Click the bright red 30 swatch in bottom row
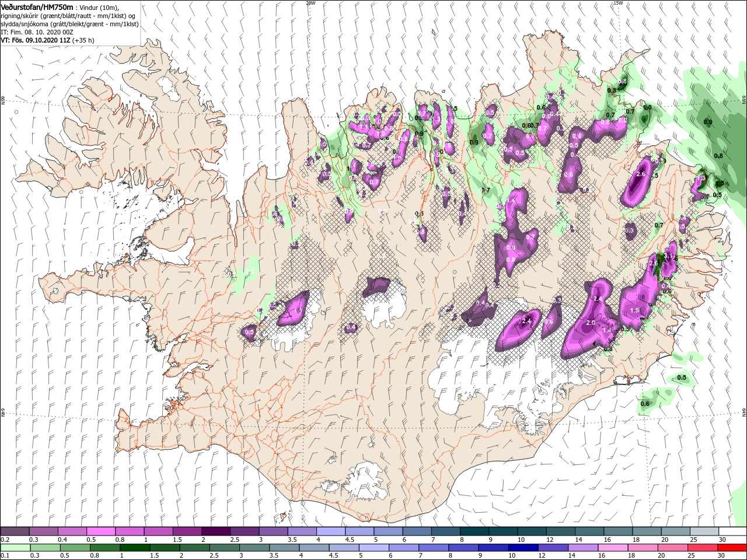This screenshot has height=560, width=747. pyautogui.click(x=731, y=548)
